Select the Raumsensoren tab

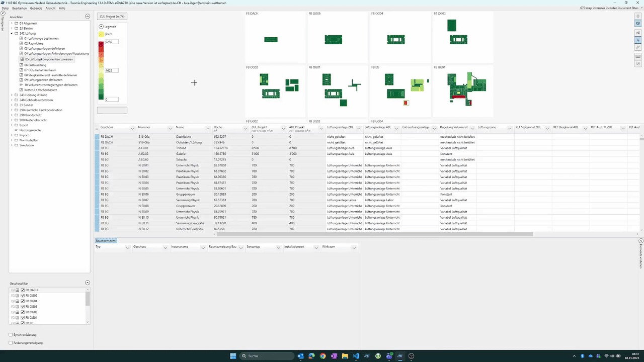tap(106, 241)
